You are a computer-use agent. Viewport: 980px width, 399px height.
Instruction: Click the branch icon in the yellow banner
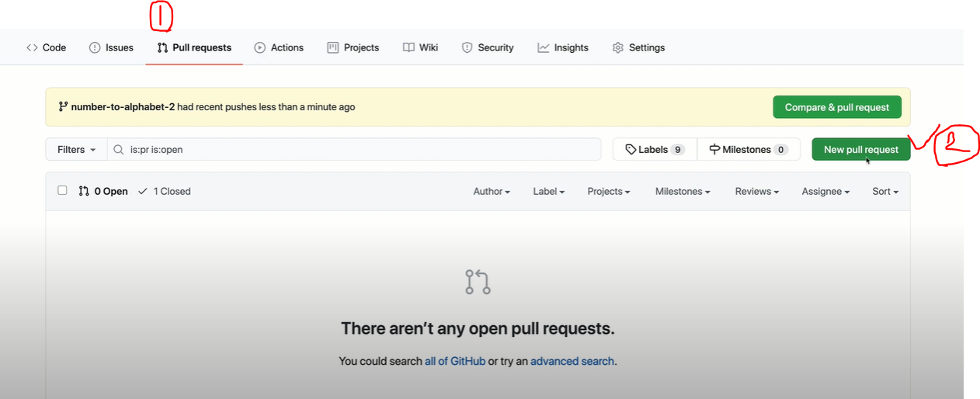[x=63, y=107]
